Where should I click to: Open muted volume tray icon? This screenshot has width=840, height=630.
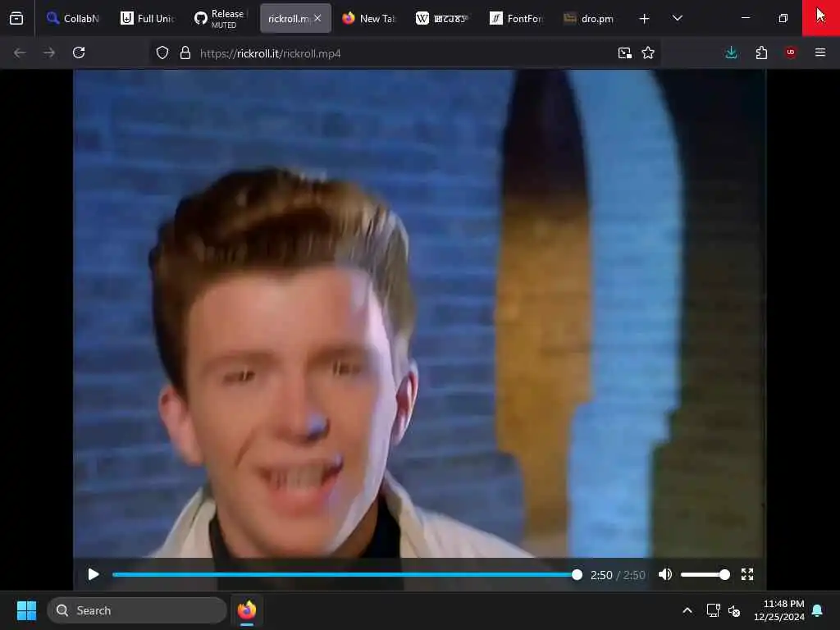click(734, 611)
